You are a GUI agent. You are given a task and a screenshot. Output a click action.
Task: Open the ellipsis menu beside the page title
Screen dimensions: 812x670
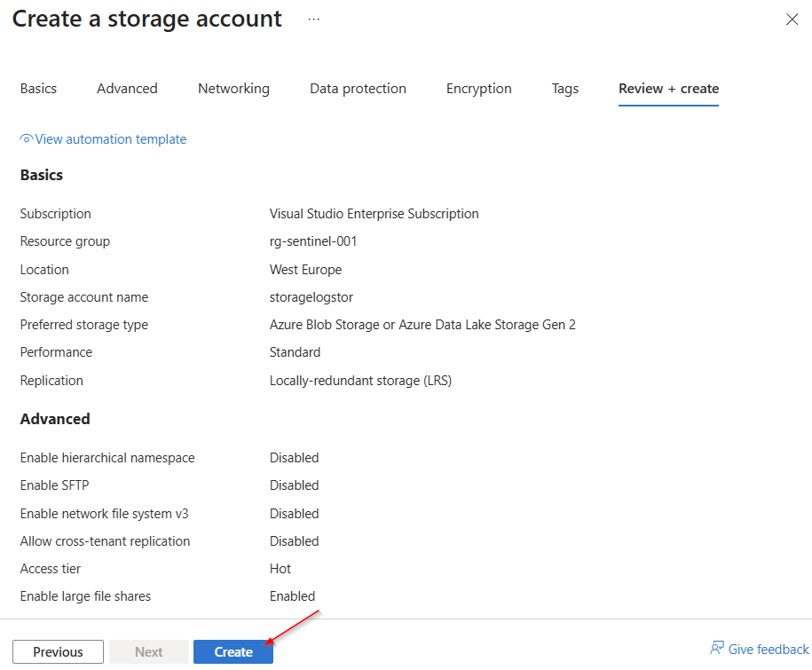click(x=314, y=19)
